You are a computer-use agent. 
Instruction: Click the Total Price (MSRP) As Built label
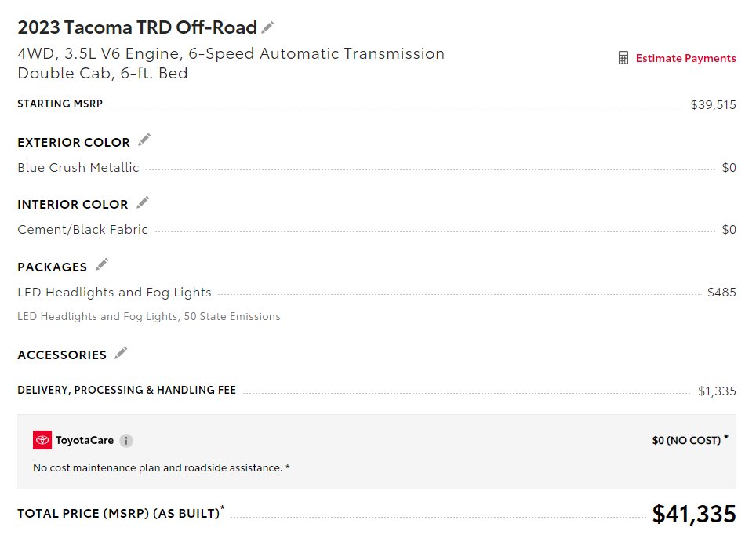(121, 512)
